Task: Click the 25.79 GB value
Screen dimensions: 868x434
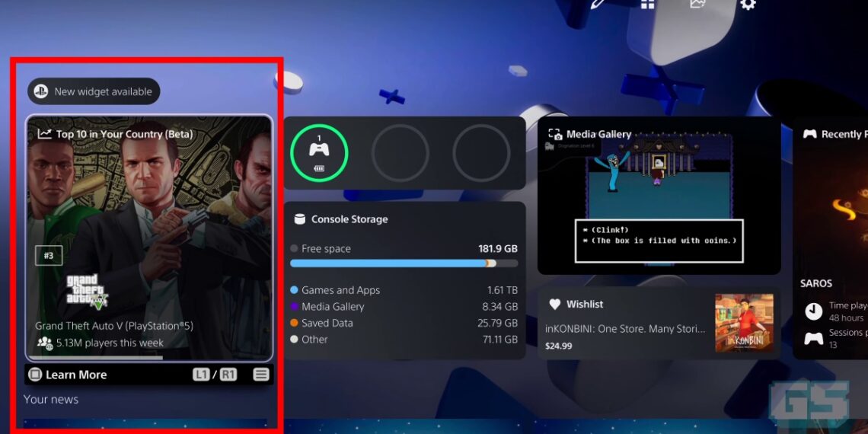Action: click(498, 324)
